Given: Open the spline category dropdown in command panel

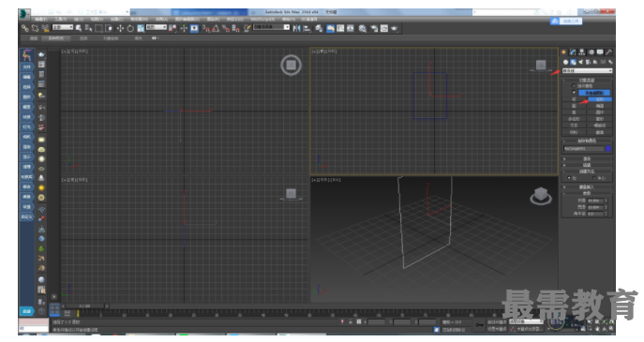Looking at the screenshot, I should [x=588, y=71].
